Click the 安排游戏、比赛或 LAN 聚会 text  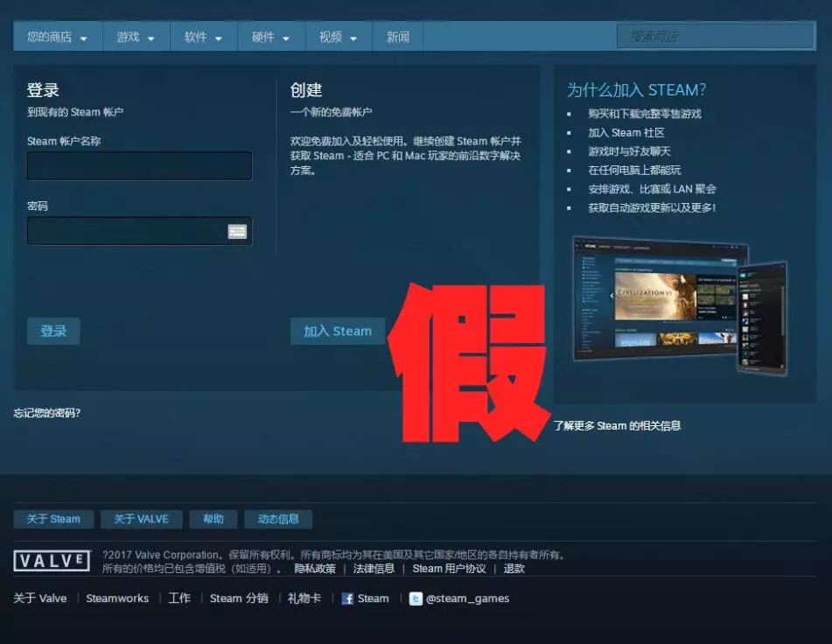(x=652, y=189)
